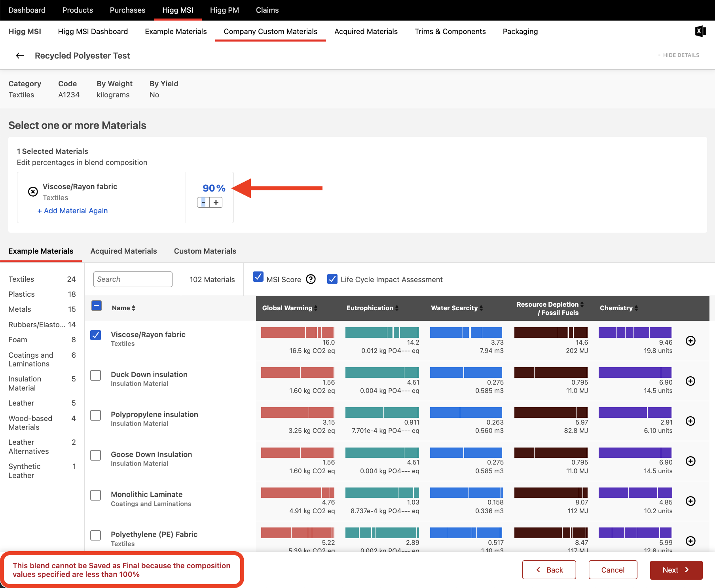Sort table by Name column

coord(123,308)
